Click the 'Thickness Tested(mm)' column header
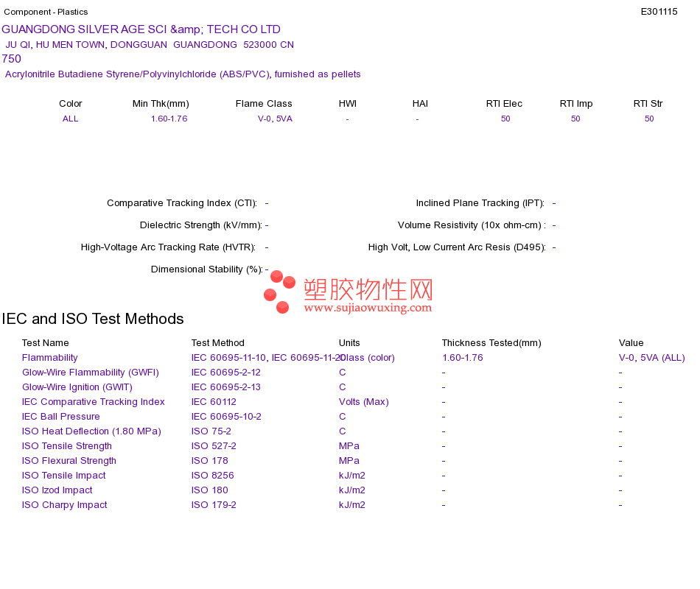 (491, 343)
